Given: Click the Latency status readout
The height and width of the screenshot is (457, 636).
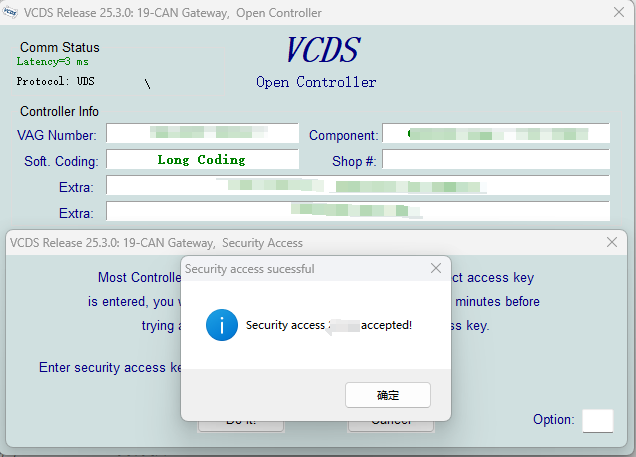Looking at the screenshot, I should pos(52,62).
